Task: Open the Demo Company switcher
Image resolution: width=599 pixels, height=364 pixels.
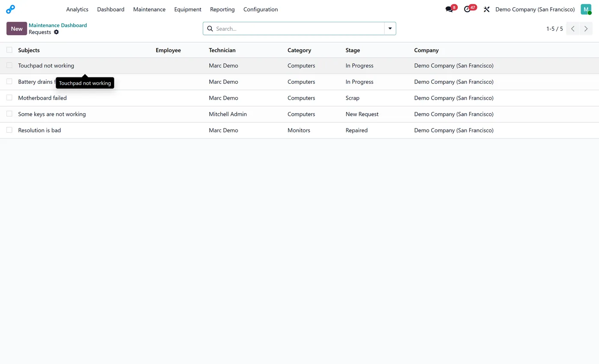Action: [535, 9]
